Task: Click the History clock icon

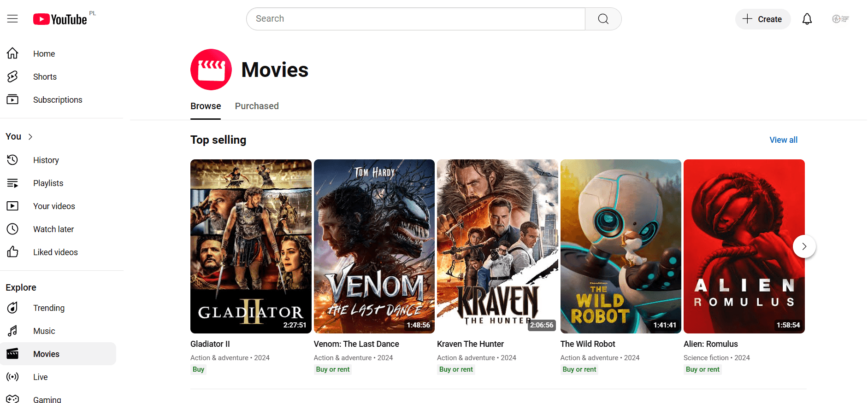Action: coord(12,160)
